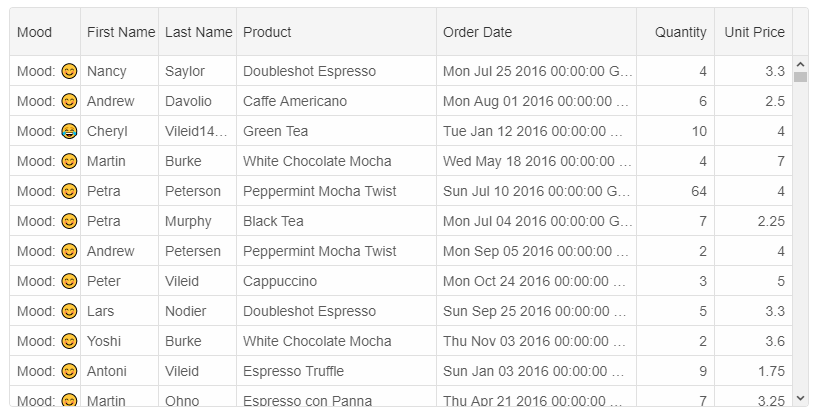The height and width of the screenshot is (415, 817).
Task: Click the mood emoji in Antoni's row
Action: (69, 371)
